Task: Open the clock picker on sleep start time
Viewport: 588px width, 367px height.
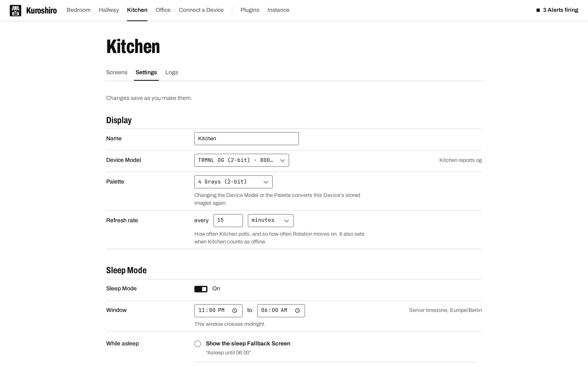Action: [x=234, y=311]
